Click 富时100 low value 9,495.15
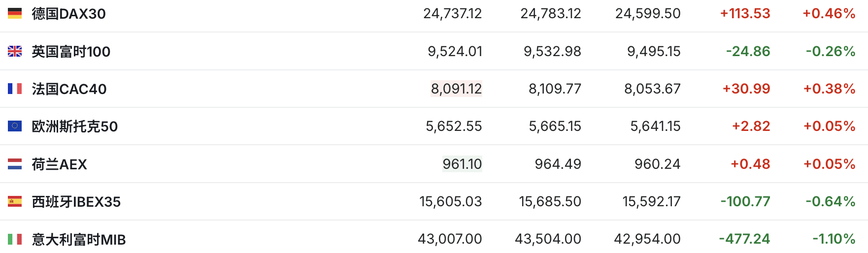This screenshot has width=868, height=253. (654, 51)
